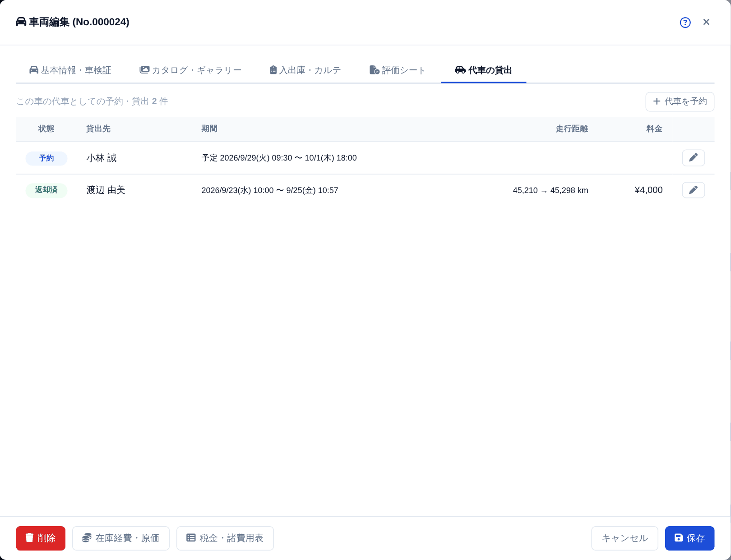Screen dimensions: 731x560
Task: Click the 予約 status badge
Action: [46, 158]
